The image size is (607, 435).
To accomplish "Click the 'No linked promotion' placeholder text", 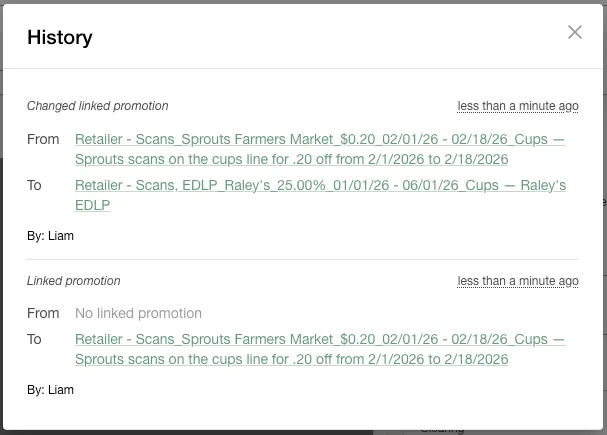I will [138, 313].
